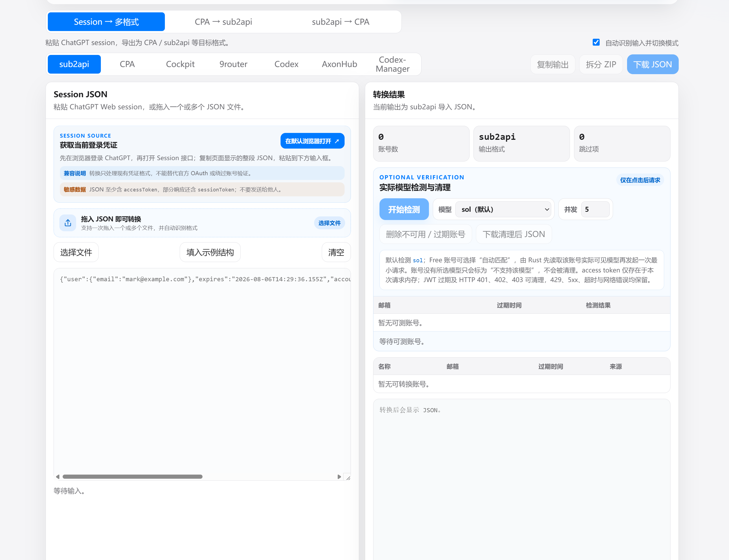Click the 暂无可测账号。 row
Screen dimensions: 729x560
pos(522,323)
